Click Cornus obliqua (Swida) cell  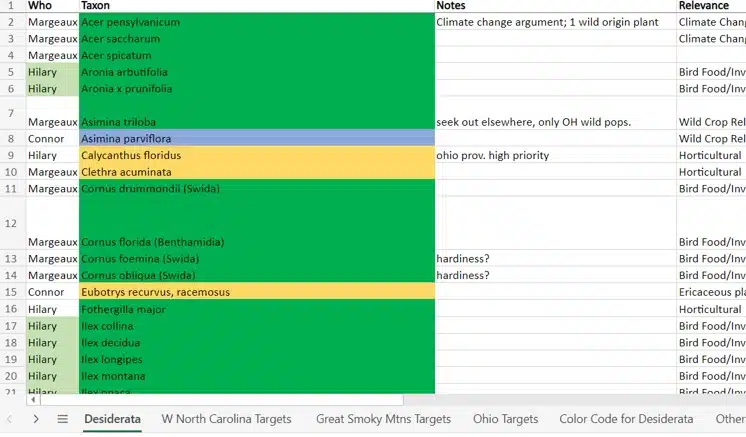pyautogui.click(x=257, y=275)
